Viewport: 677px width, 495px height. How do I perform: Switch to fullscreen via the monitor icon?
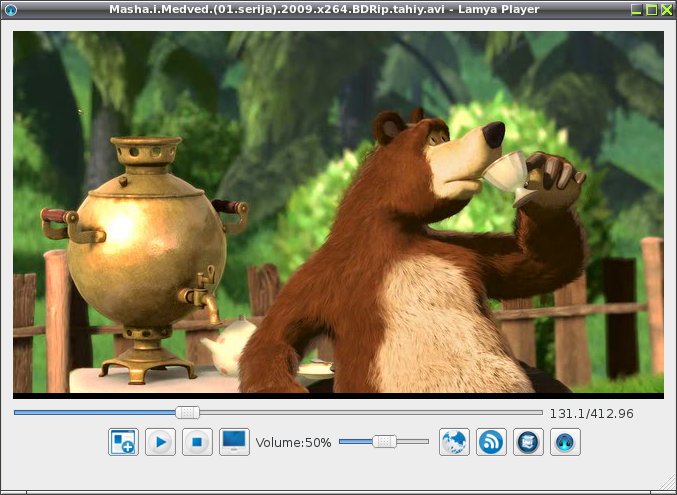click(234, 442)
